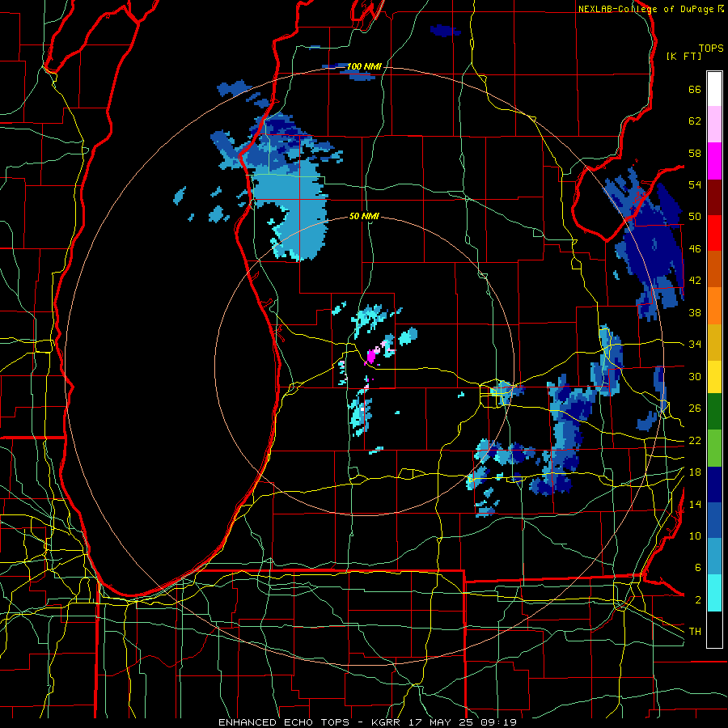Click the TOPS legend title
This screenshot has height=728, width=728.
(x=711, y=49)
